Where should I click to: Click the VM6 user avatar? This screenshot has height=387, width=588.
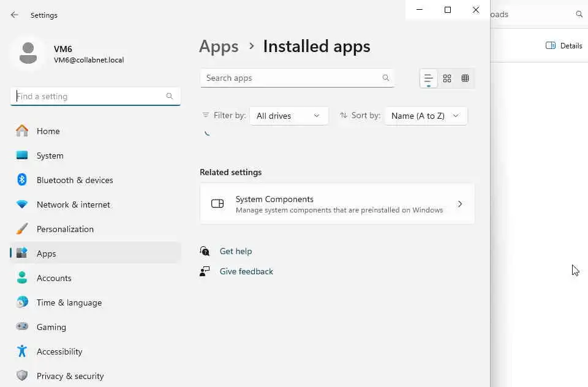[x=28, y=53]
